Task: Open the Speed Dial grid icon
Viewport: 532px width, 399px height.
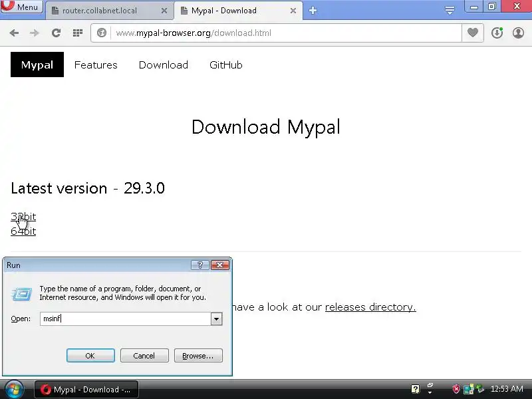Action: [x=78, y=33]
